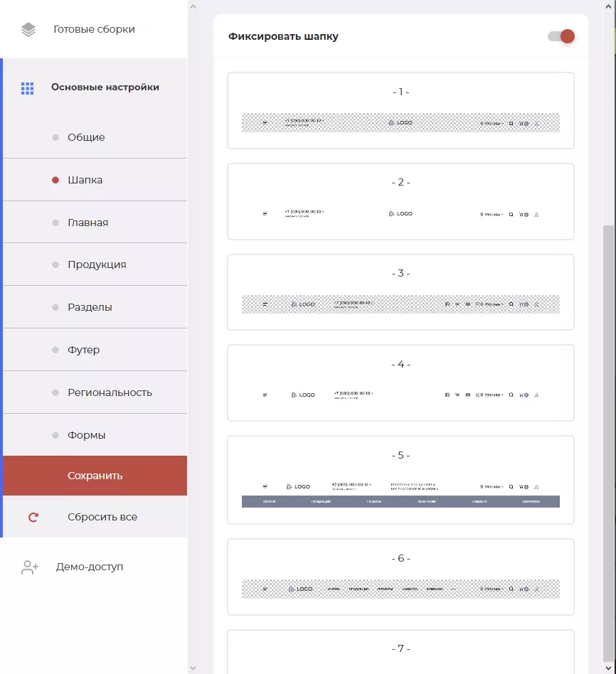Click the red Сохранить button
616x674 pixels.
click(x=95, y=476)
